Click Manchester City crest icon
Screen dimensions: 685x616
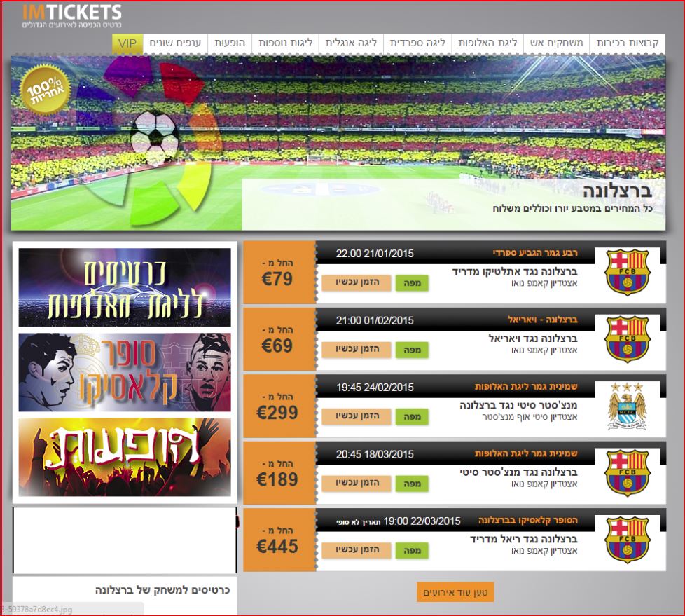coord(628,406)
